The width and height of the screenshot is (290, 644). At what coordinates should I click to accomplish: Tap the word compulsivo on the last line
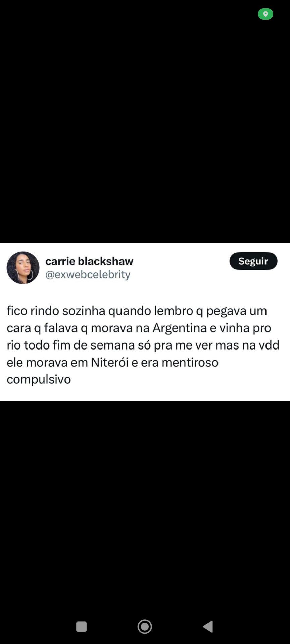pos(39,379)
